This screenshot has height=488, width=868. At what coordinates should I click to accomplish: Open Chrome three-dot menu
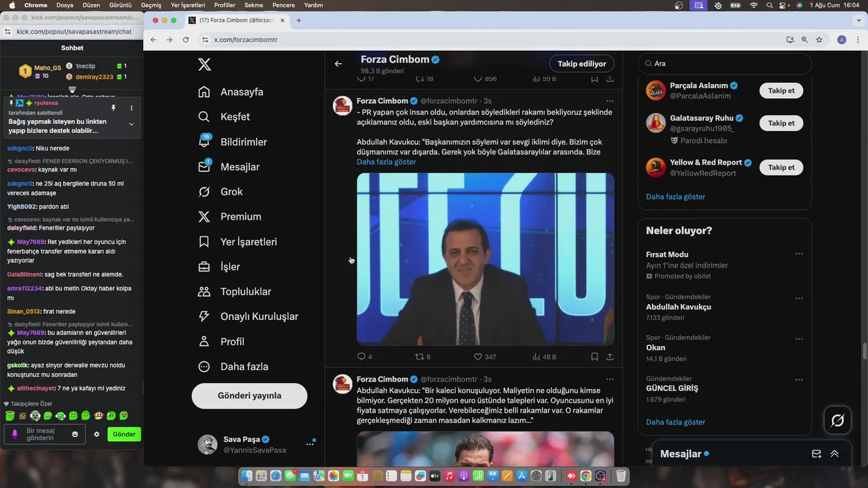[x=857, y=40]
